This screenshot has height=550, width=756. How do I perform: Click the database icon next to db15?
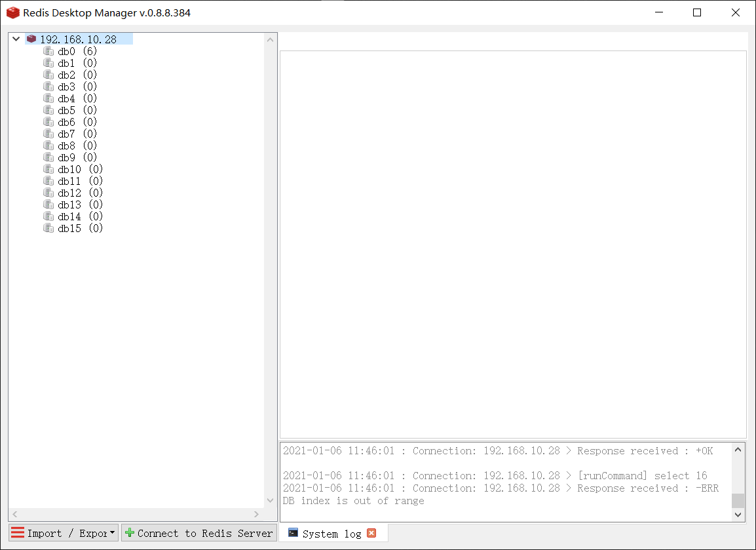[x=48, y=228]
